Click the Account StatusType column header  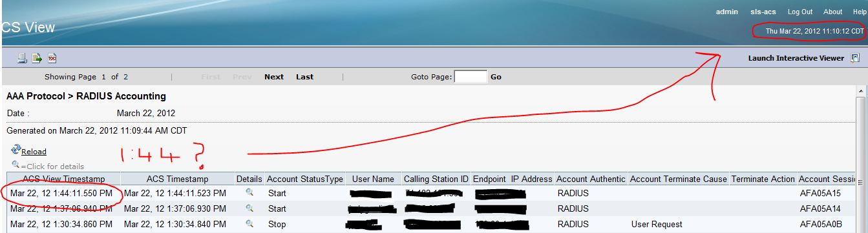coord(305,179)
